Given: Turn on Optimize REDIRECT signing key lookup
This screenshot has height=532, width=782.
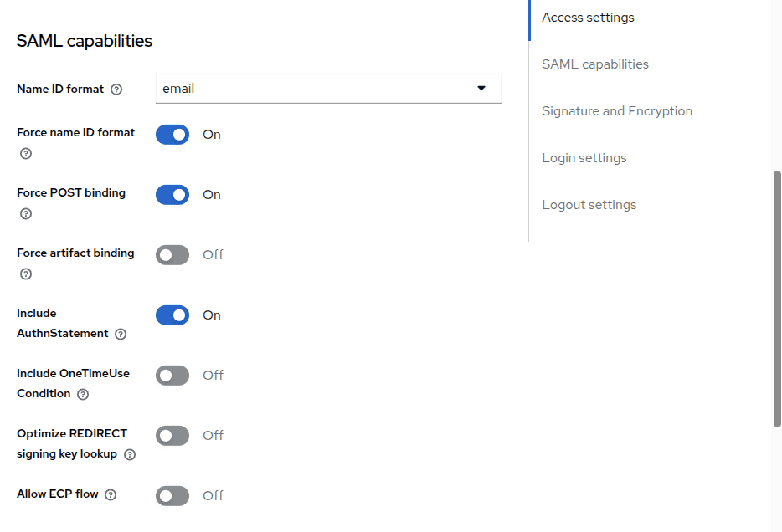Looking at the screenshot, I should coord(172,436).
